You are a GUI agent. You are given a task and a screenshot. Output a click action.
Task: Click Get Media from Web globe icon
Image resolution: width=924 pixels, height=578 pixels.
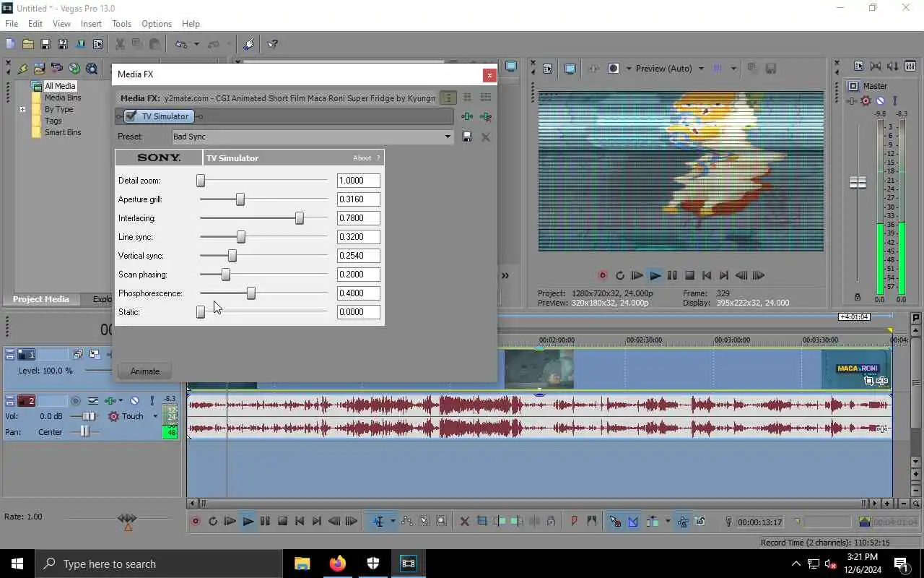[x=74, y=69]
